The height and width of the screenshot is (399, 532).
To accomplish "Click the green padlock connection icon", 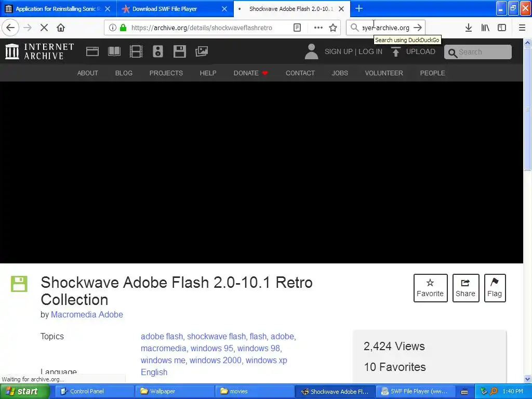I will point(123,28).
